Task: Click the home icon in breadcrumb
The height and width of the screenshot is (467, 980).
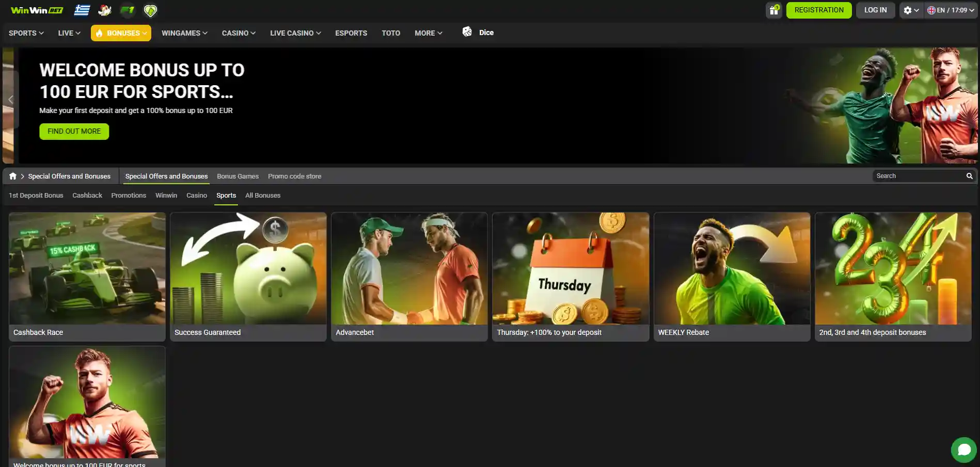Action: [13, 176]
